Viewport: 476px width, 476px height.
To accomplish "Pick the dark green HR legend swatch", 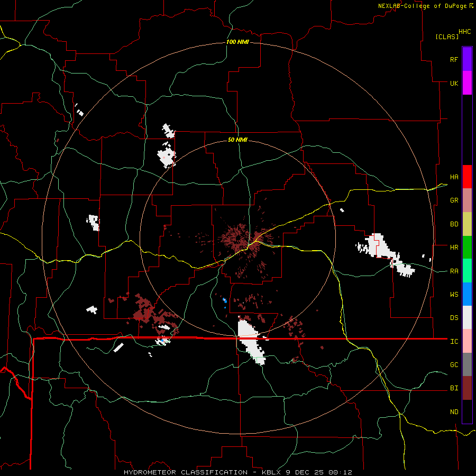I will click(467, 247).
